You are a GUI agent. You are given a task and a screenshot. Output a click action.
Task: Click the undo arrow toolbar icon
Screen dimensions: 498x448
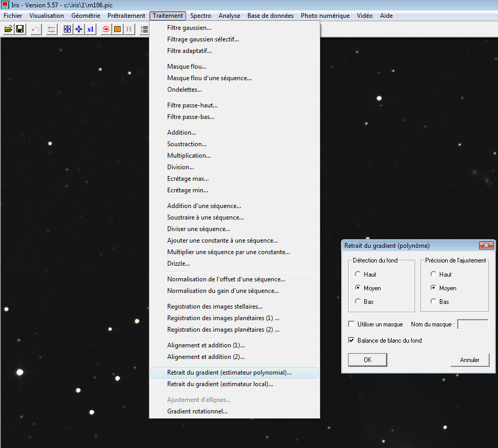pos(36,29)
